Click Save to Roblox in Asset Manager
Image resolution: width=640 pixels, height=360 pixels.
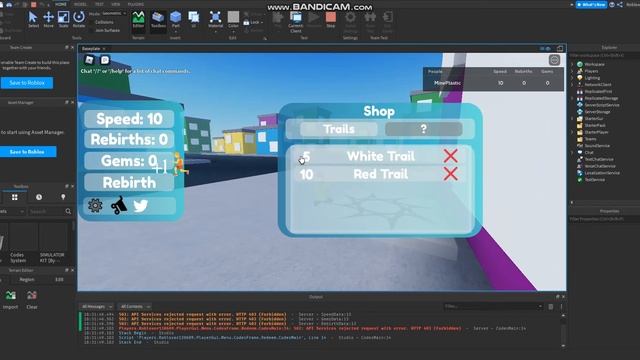click(x=27, y=152)
